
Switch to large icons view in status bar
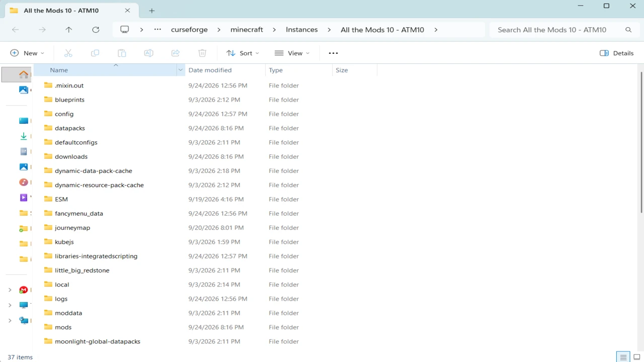pos(636,357)
